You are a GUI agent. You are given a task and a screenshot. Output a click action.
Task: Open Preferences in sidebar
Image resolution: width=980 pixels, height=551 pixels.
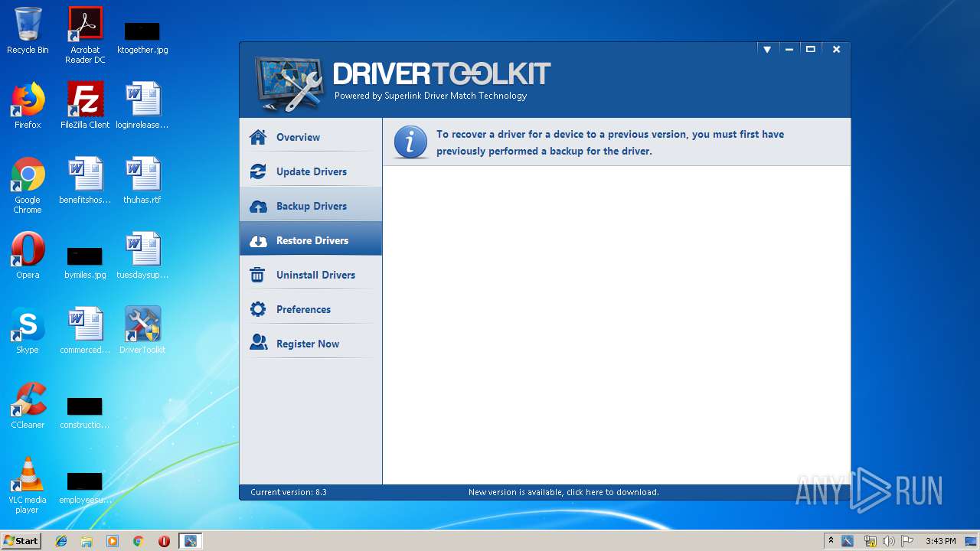(311, 309)
